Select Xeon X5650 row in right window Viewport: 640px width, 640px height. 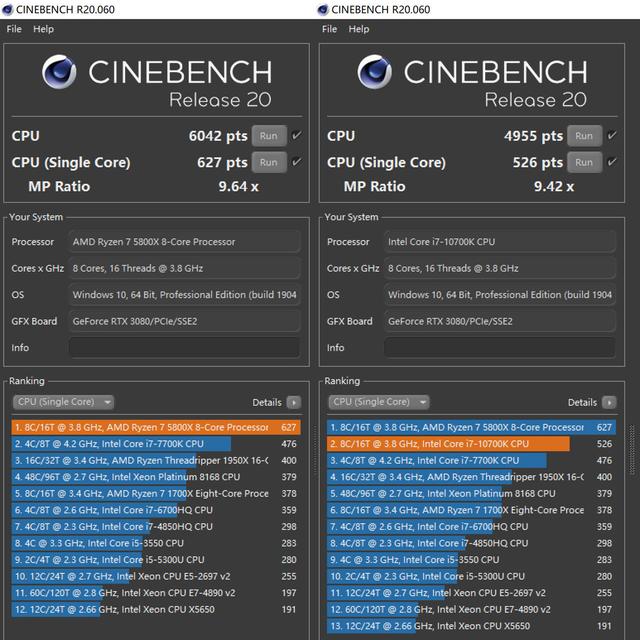pos(471,626)
